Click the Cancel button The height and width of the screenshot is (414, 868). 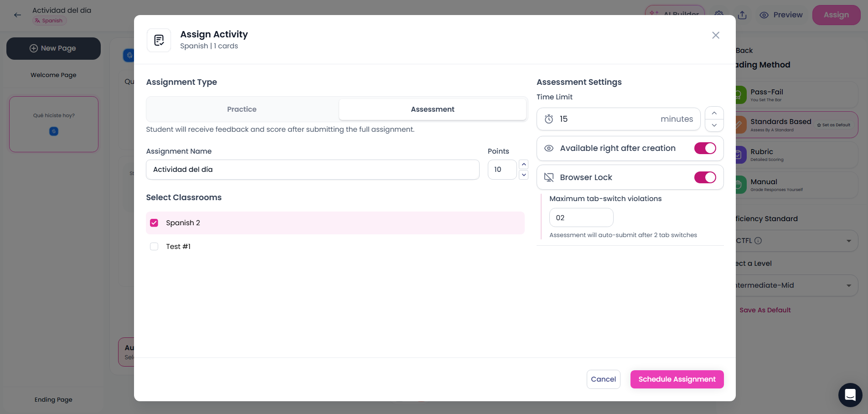click(603, 379)
